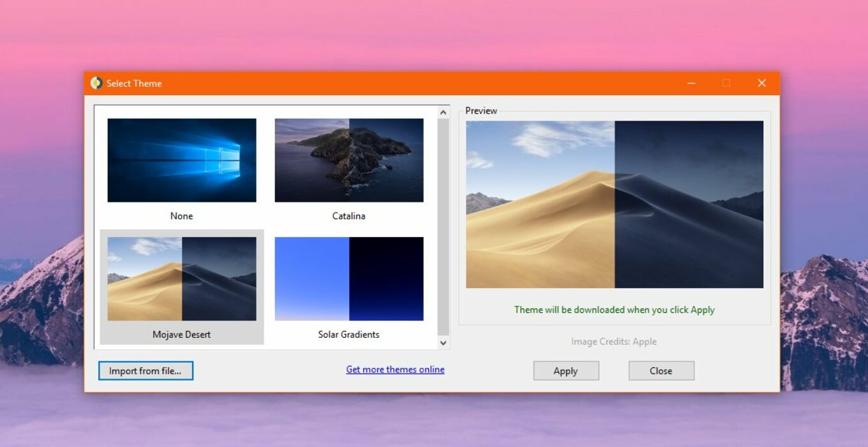
Task: Select the None theme thumbnail
Action: pyautogui.click(x=181, y=160)
